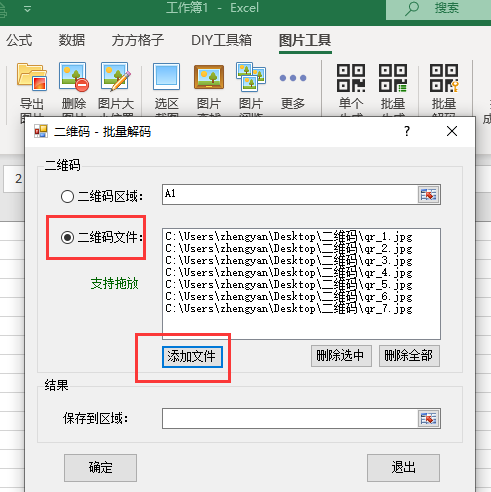Viewport: 491px width, 492px height.
Task: Click the 添加文件 button
Action: pos(192,357)
